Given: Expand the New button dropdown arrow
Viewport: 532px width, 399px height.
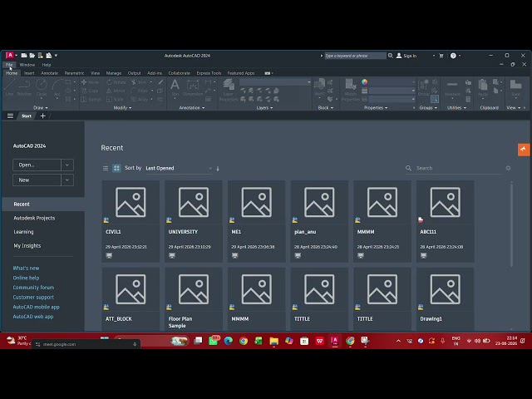Looking at the screenshot, I should pos(67,180).
